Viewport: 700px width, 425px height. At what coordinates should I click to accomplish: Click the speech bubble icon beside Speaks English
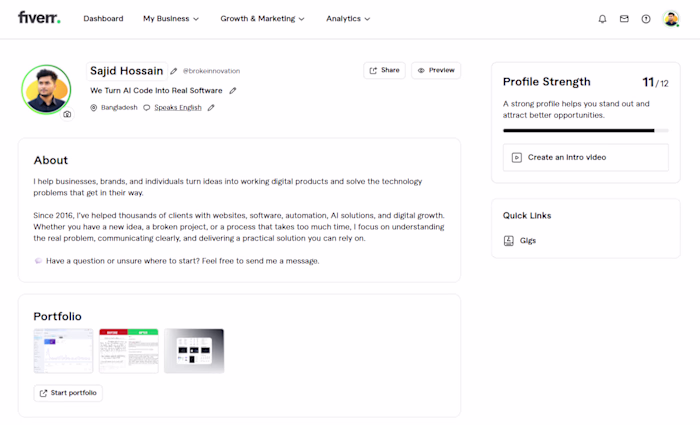(x=146, y=108)
